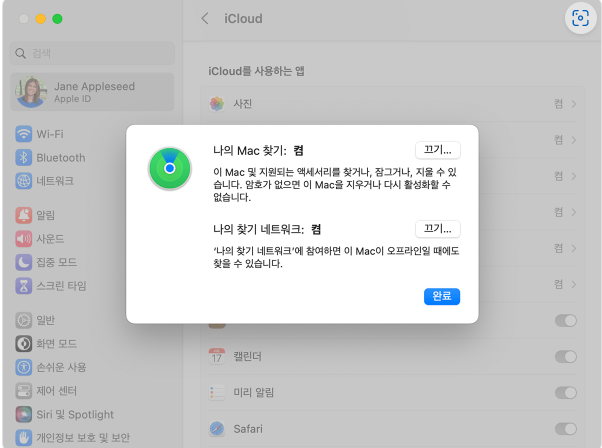Screen dimensions: 602x448
Task: Click the Bluetooth sidebar icon
Action: point(23,157)
